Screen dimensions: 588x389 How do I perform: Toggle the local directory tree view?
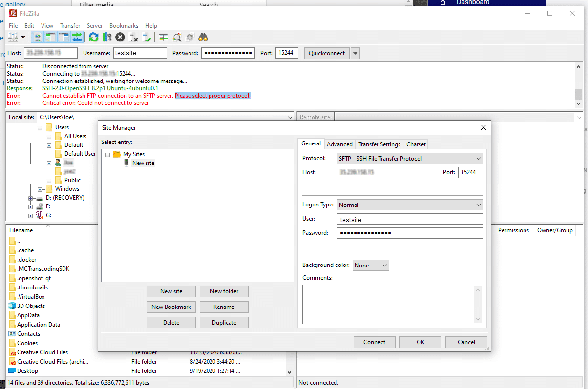pos(49,37)
